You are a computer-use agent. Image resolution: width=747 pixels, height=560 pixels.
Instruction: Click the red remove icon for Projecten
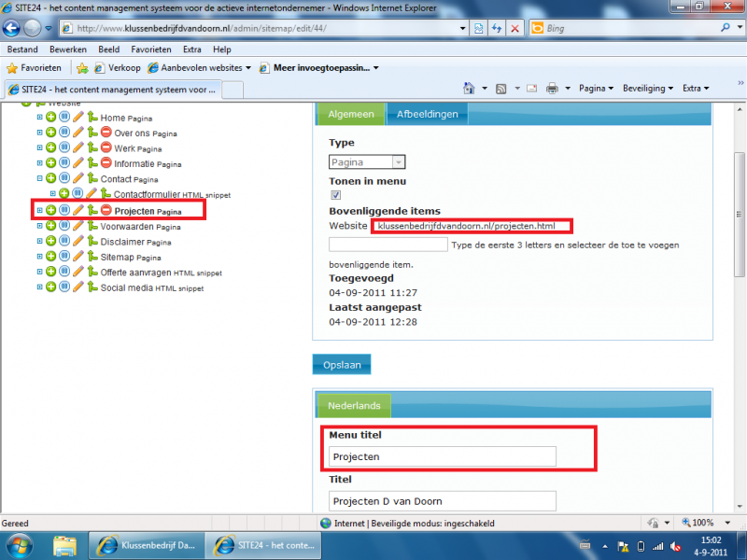pos(106,211)
